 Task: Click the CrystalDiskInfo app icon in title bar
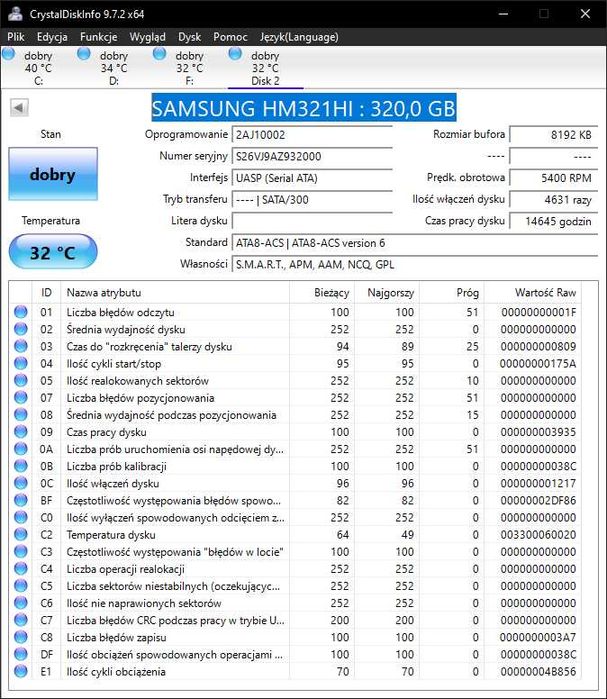pos(16,14)
